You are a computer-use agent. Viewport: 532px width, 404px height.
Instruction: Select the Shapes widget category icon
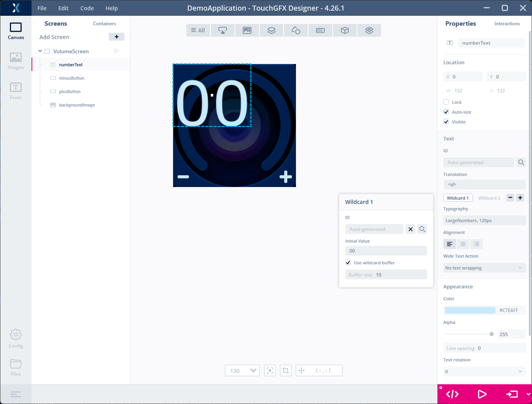click(296, 30)
